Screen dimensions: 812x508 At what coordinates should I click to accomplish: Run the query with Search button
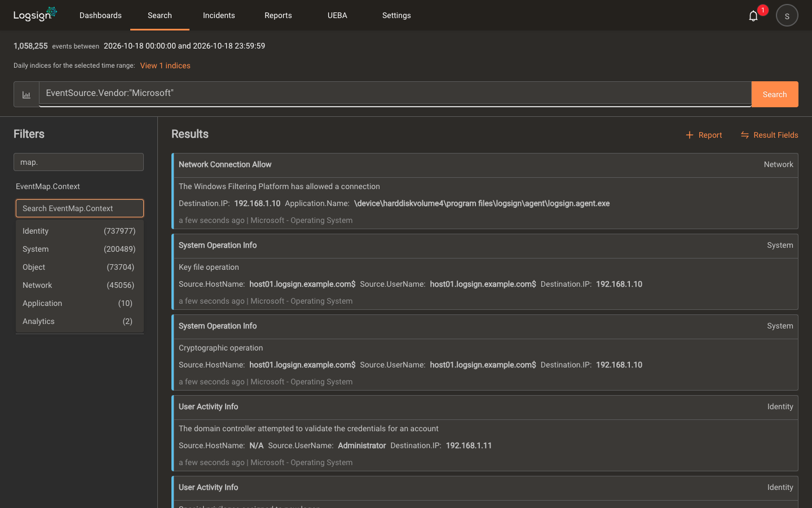pyautogui.click(x=775, y=94)
